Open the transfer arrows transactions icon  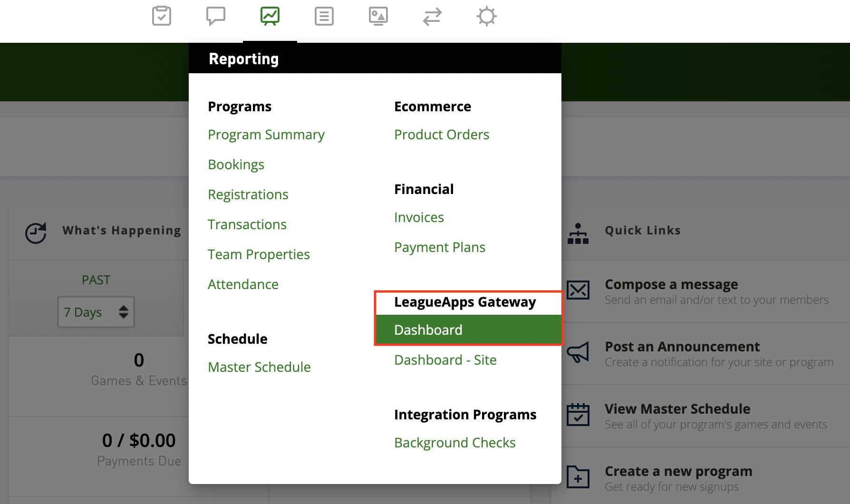click(x=432, y=16)
